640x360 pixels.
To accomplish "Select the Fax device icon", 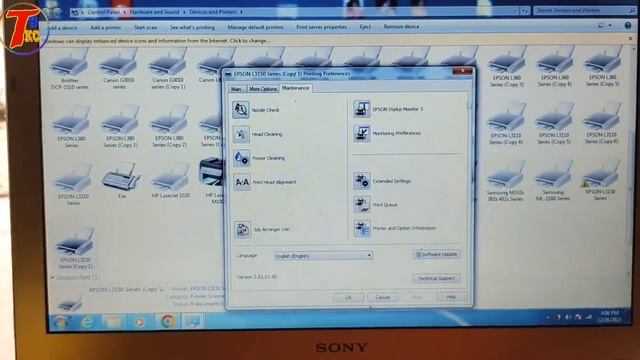I will (121, 180).
